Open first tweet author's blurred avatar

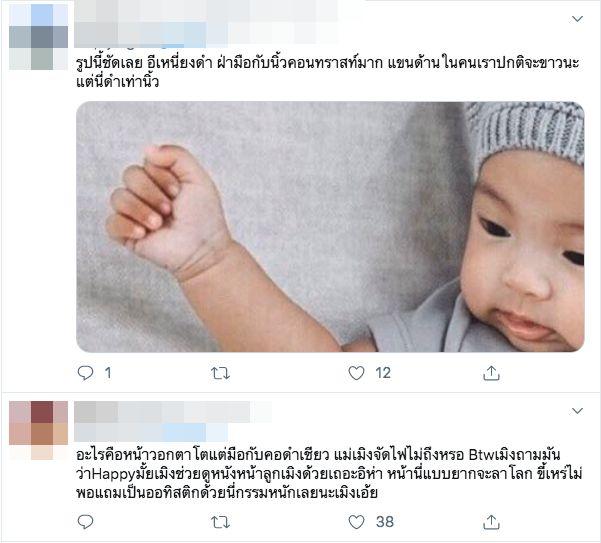coord(38,36)
